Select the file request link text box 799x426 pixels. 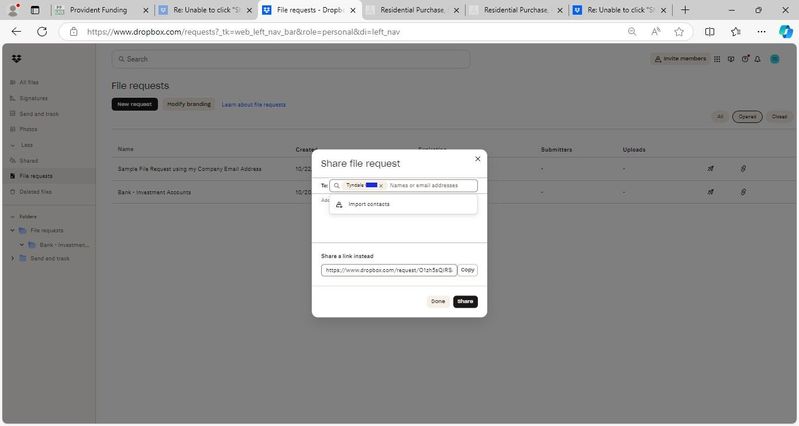click(x=389, y=270)
